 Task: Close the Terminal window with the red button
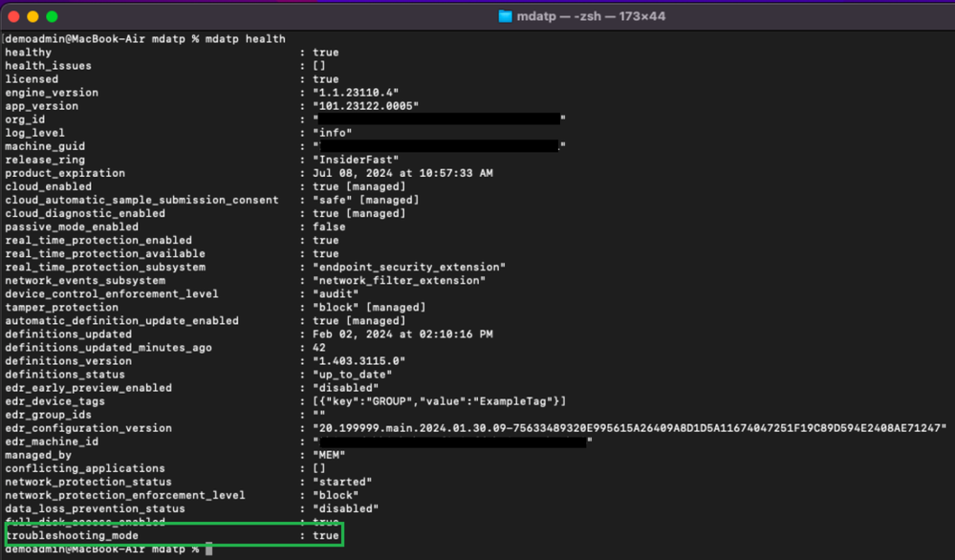13,16
